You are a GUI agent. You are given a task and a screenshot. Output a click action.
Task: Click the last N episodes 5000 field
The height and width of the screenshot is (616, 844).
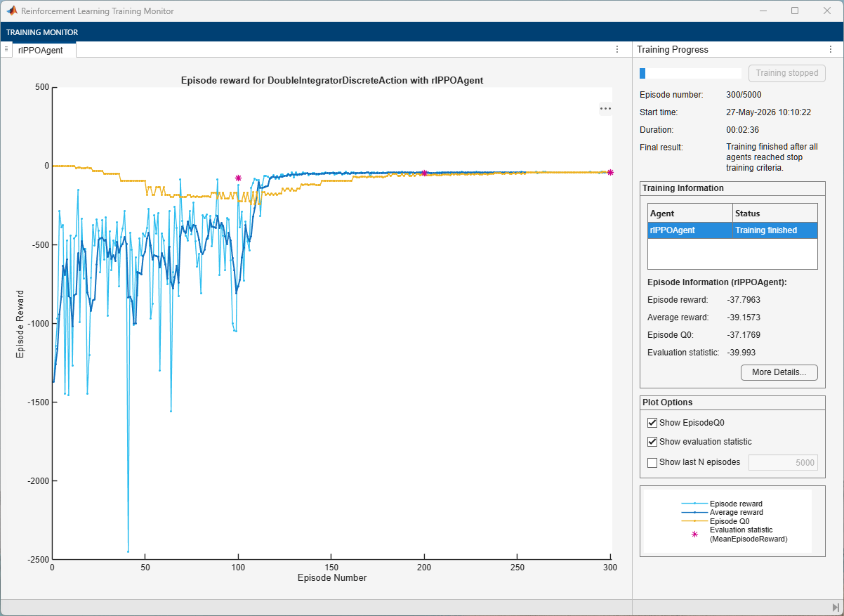[x=783, y=463]
